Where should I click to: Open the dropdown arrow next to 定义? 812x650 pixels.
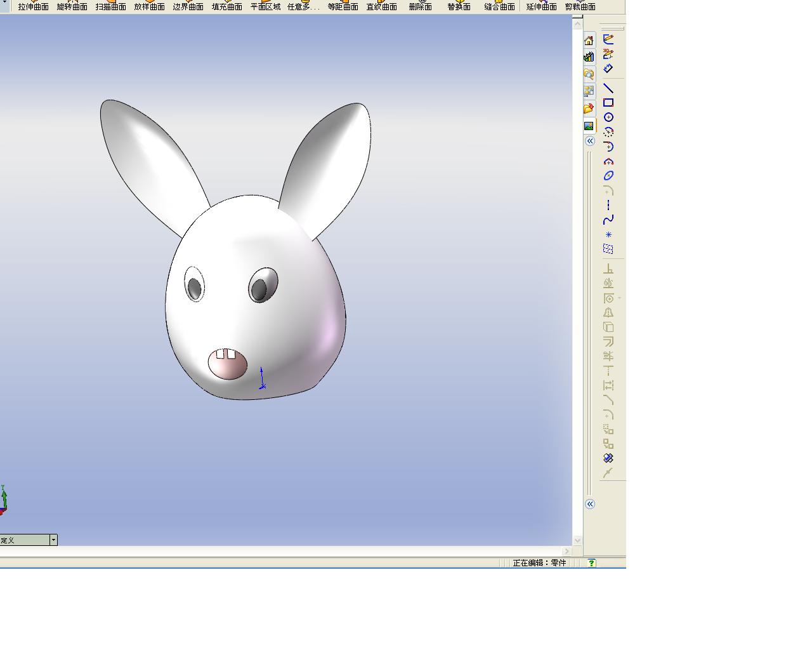click(53, 540)
